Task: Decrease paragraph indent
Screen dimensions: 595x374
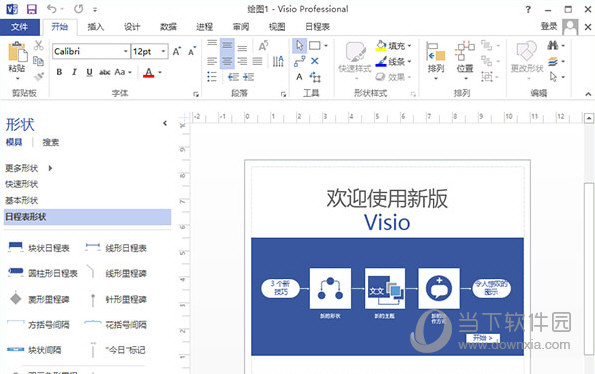Action: click(x=233, y=77)
